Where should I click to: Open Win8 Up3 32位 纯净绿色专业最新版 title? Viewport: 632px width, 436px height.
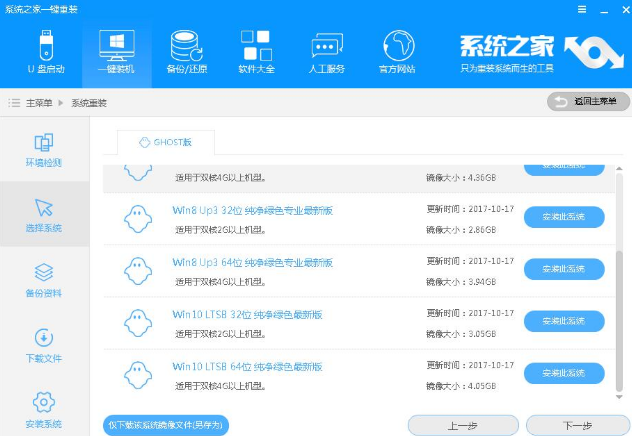(253, 210)
